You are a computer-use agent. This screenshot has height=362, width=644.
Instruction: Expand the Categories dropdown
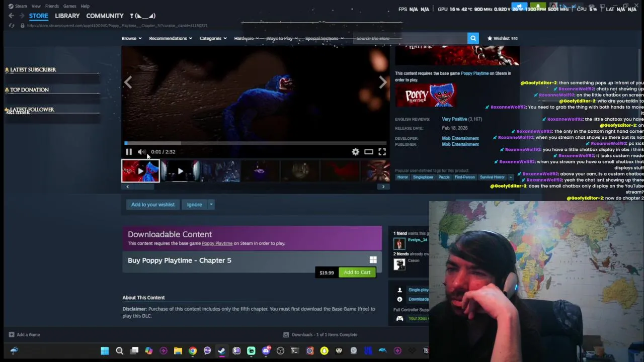pyautogui.click(x=213, y=38)
